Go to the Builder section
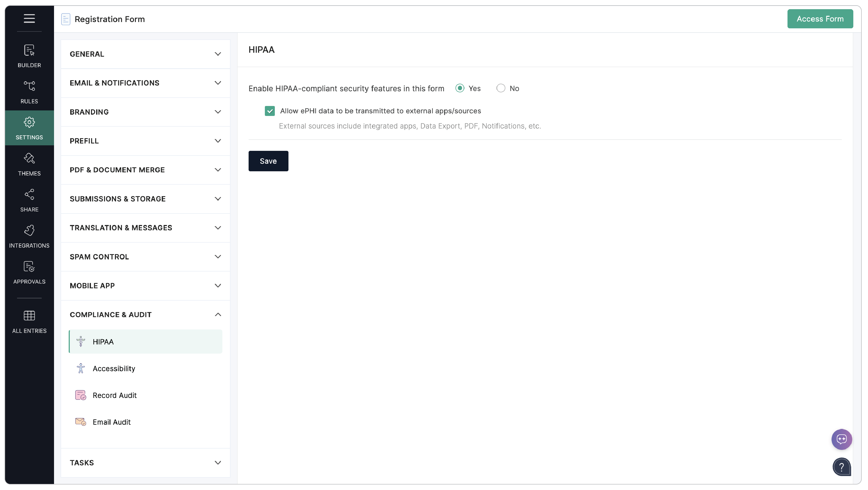 coord(29,56)
